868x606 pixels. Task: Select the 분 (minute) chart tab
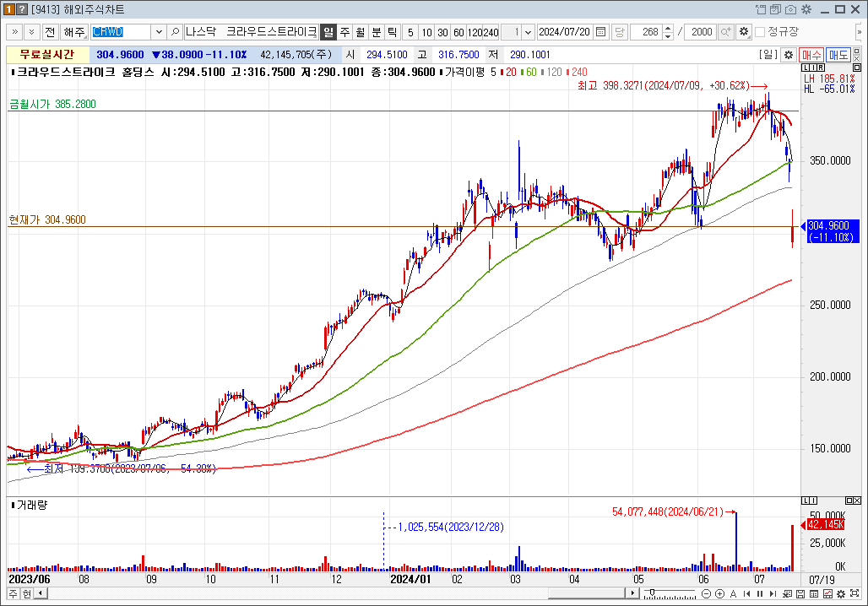point(376,32)
